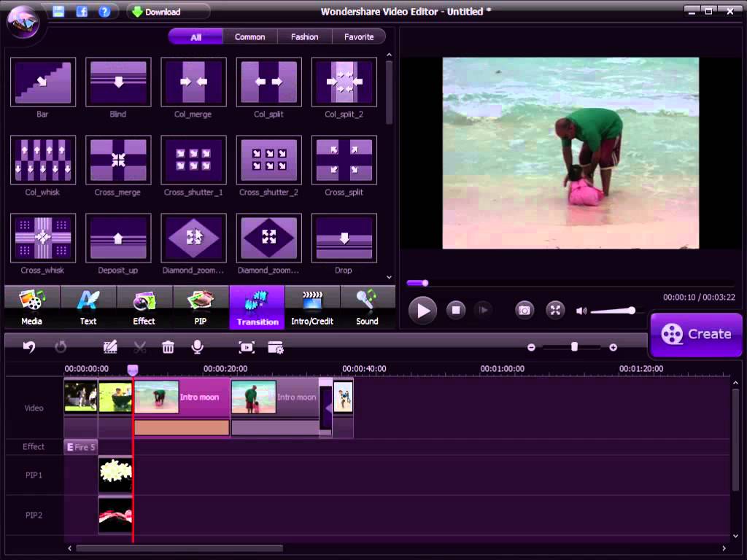Choose the Col_split transition
This screenshot has width=747, height=560.
(x=268, y=82)
